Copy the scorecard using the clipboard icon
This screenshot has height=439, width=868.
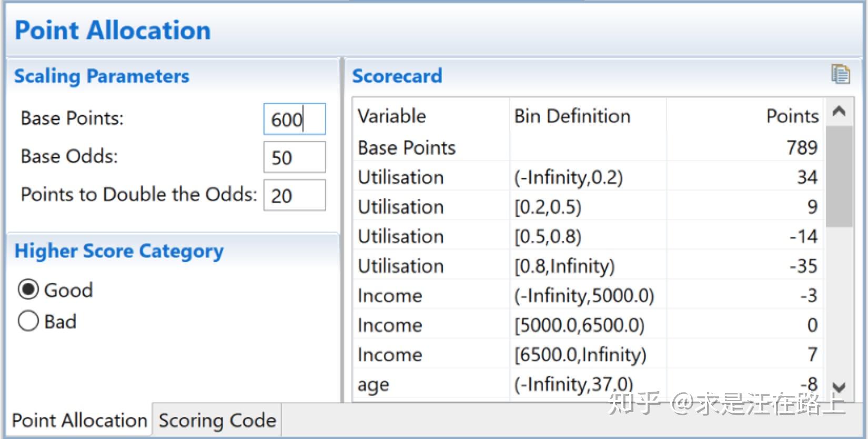pos(840,74)
